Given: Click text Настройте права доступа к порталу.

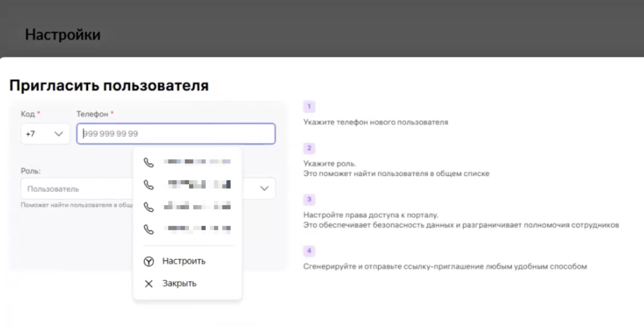Looking at the screenshot, I should tap(371, 215).
